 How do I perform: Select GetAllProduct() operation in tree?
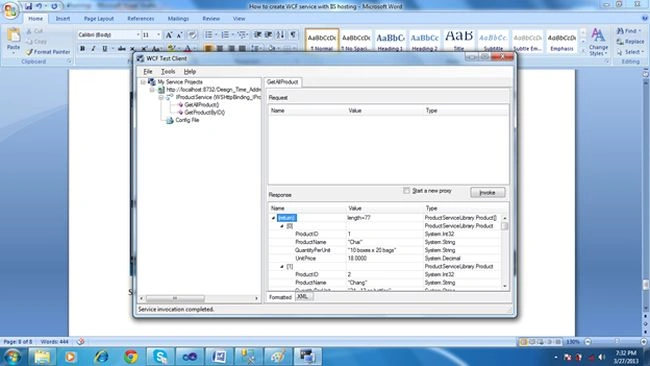(x=202, y=105)
